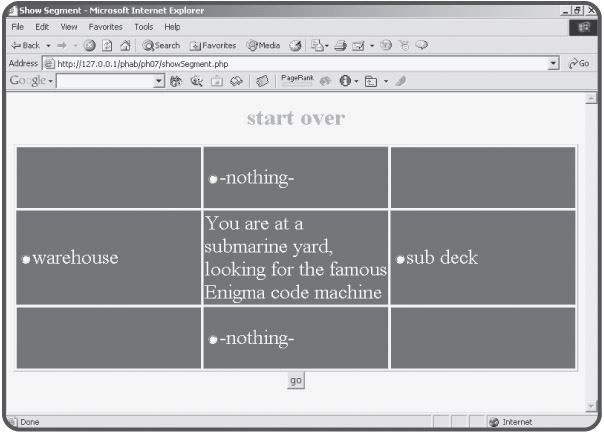
Task: Open the Search pane from toolbar
Action: click(161, 45)
